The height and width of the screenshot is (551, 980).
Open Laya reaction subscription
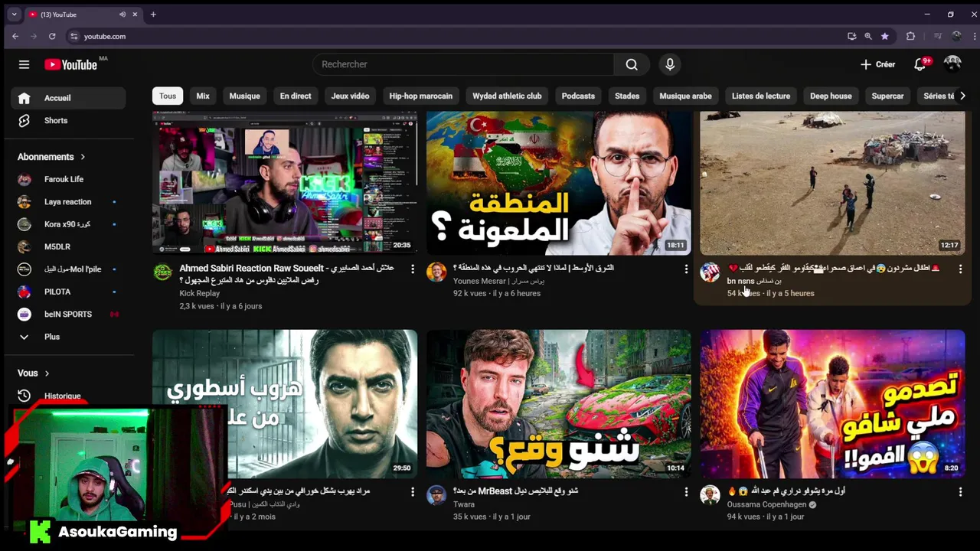[68, 201]
